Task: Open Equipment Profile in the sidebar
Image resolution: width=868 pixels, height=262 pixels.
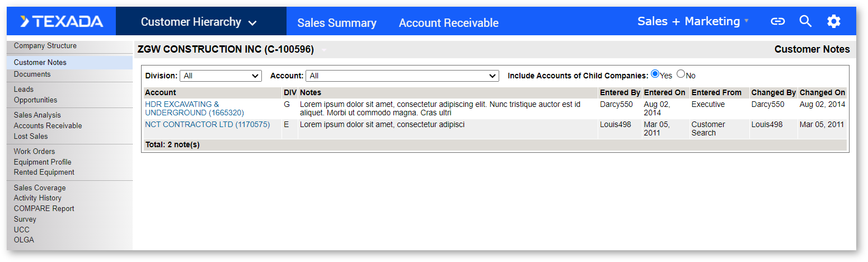Action: (43, 162)
